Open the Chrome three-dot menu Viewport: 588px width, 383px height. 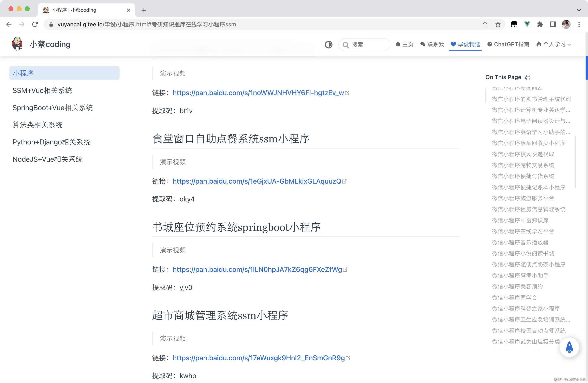click(x=579, y=24)
